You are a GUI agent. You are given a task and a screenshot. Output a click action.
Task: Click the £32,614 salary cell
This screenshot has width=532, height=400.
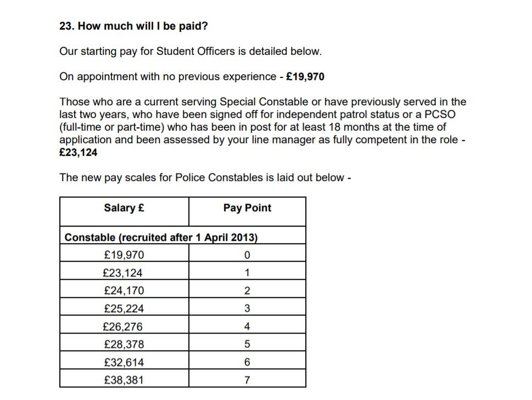124,362
